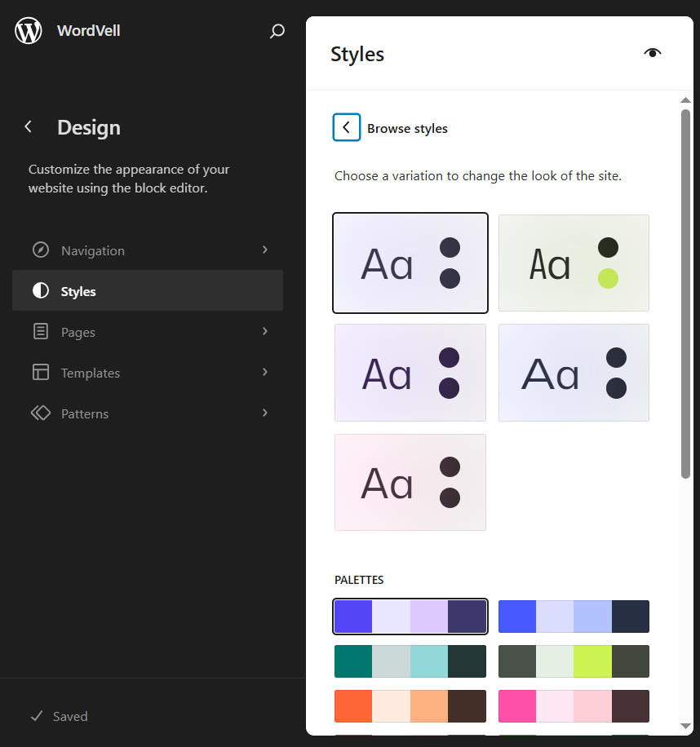Expand the Navigation chevron arrow

click(x=265, y=250)
